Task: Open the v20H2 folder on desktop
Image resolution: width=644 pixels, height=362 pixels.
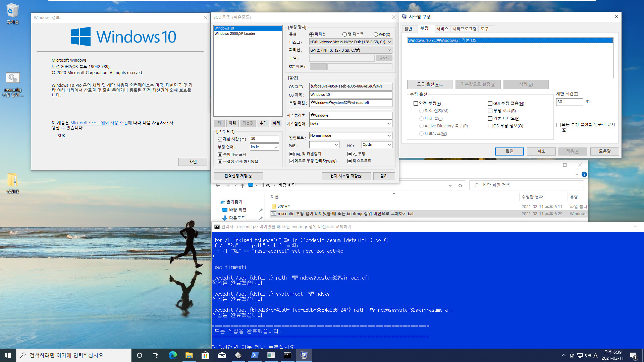Action: pos(12,183)
